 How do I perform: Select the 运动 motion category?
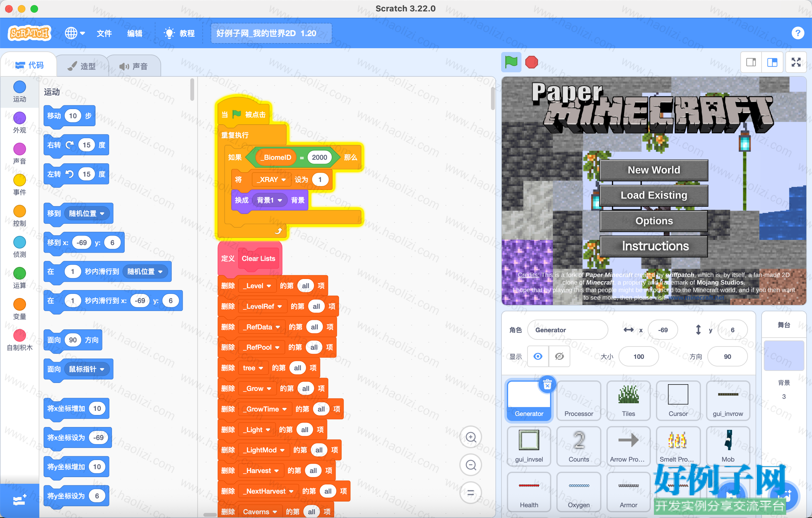pyautogui.click(x=20, y=92)
